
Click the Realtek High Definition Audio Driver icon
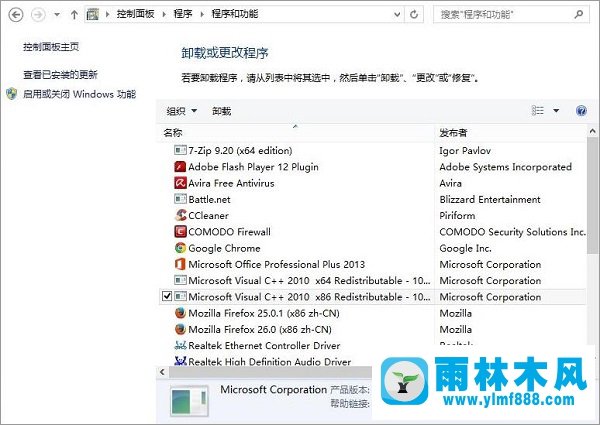pos(180,361)
